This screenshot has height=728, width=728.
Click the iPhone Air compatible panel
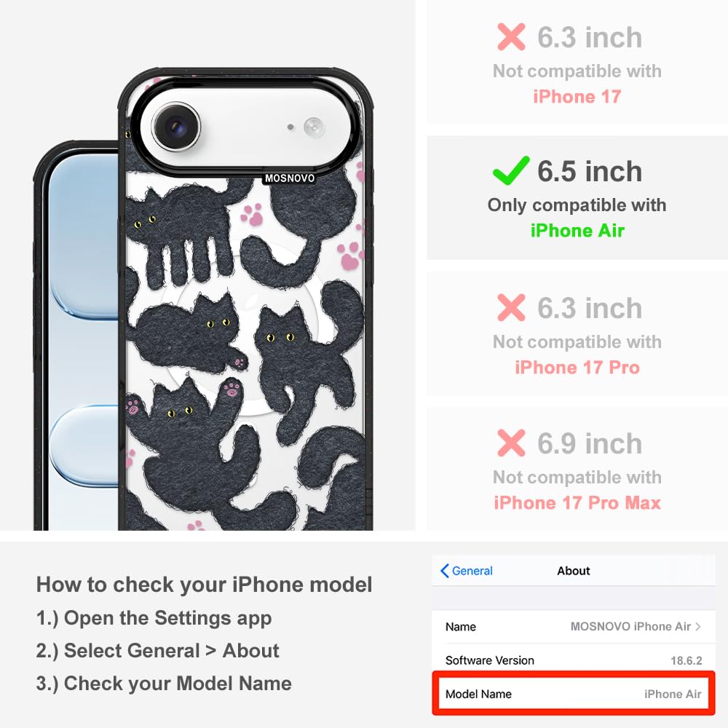(577, 198)
